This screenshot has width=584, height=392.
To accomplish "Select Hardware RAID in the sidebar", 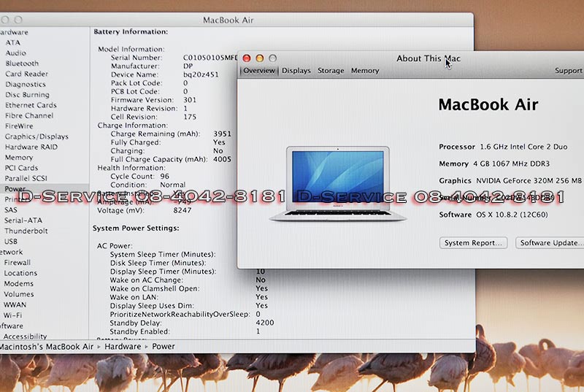I will 31,147.
